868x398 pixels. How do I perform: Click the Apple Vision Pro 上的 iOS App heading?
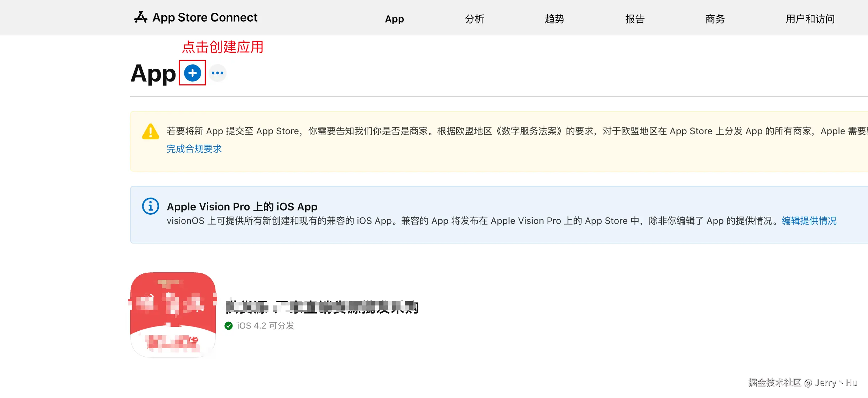point(242,206)
